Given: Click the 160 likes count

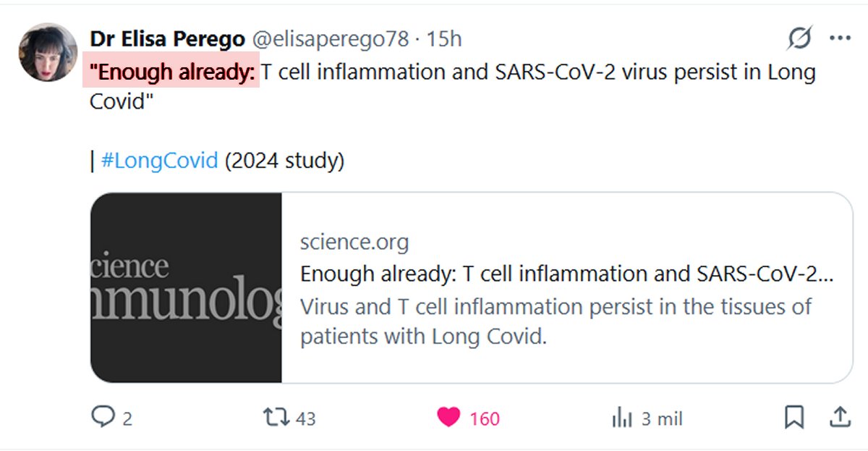Looking at the screenshot, I should point(484,419).
